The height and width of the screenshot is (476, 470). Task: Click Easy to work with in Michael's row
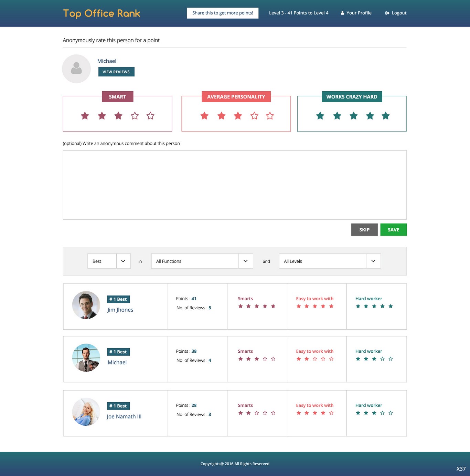coord(315,351)
